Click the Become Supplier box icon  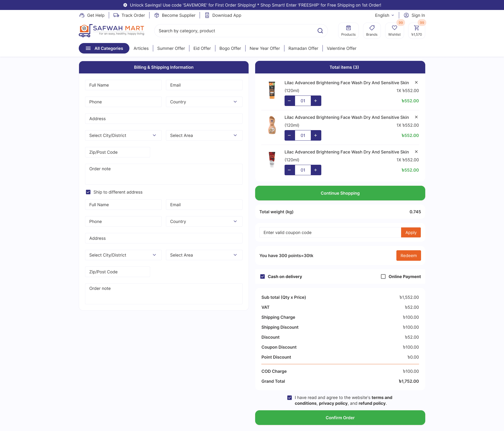[x=157, y=15]
